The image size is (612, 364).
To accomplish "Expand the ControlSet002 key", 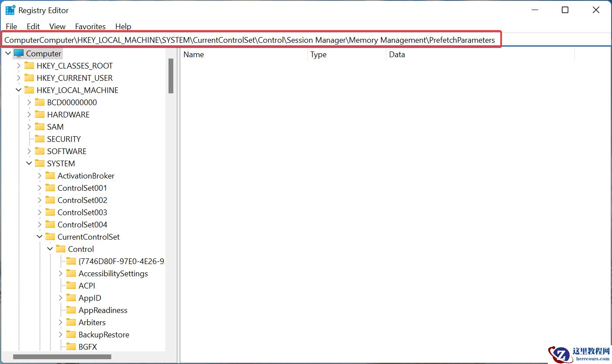I will [39, 200].
